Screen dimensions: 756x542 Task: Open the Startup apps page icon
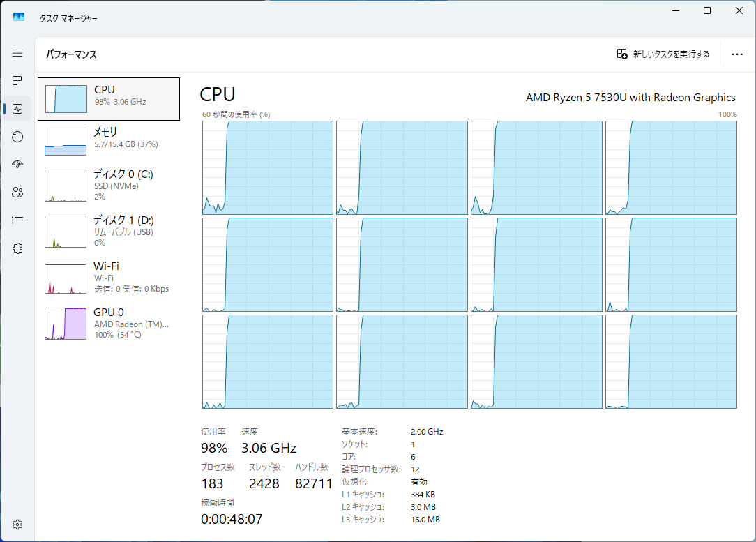point(17,165)
